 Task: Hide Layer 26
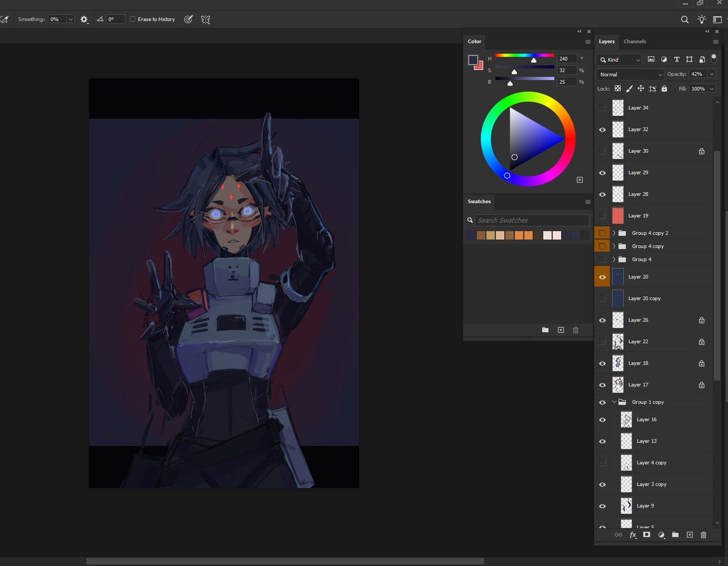click(602, 320)
